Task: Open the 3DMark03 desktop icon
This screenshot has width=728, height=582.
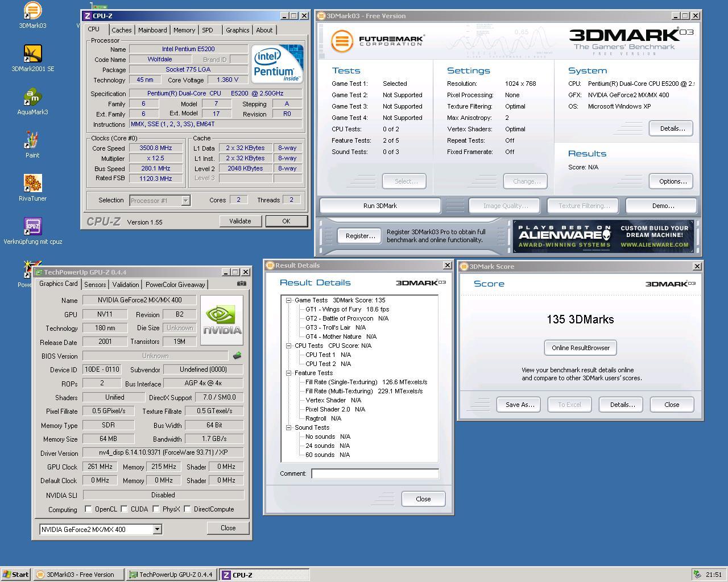Action: (x=32, y=15)
